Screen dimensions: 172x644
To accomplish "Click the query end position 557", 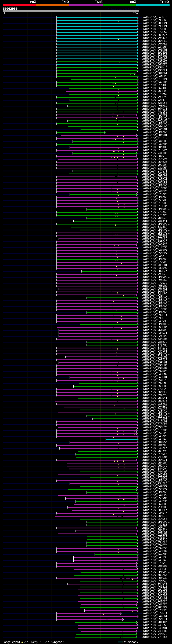I will (136, 13).
